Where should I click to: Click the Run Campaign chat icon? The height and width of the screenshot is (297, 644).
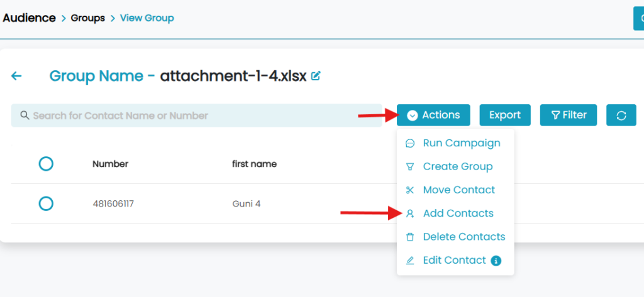[410, 143]
